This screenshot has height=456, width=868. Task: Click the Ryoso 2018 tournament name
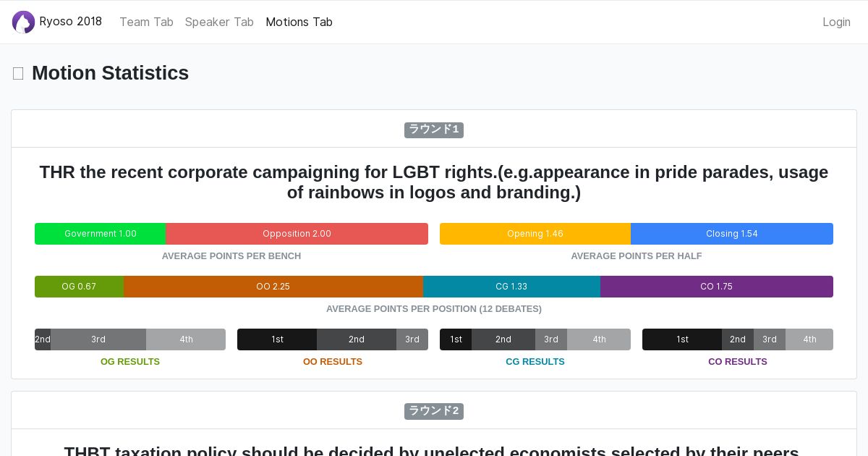coord(71,22)
